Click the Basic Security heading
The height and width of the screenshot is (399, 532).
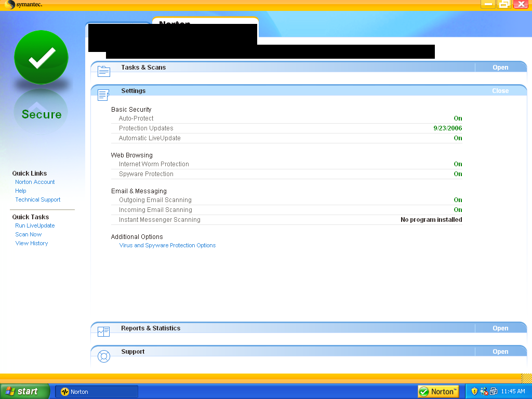click(x=131, y=110)
